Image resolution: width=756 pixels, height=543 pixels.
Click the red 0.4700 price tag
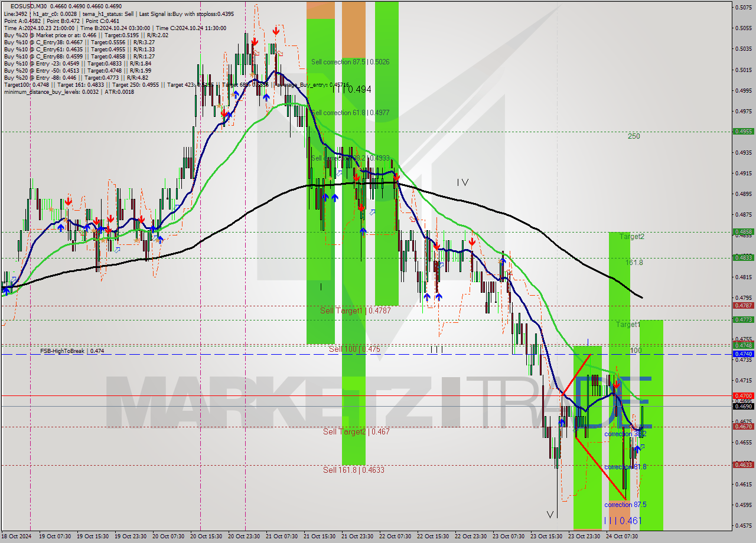(743, 395)
